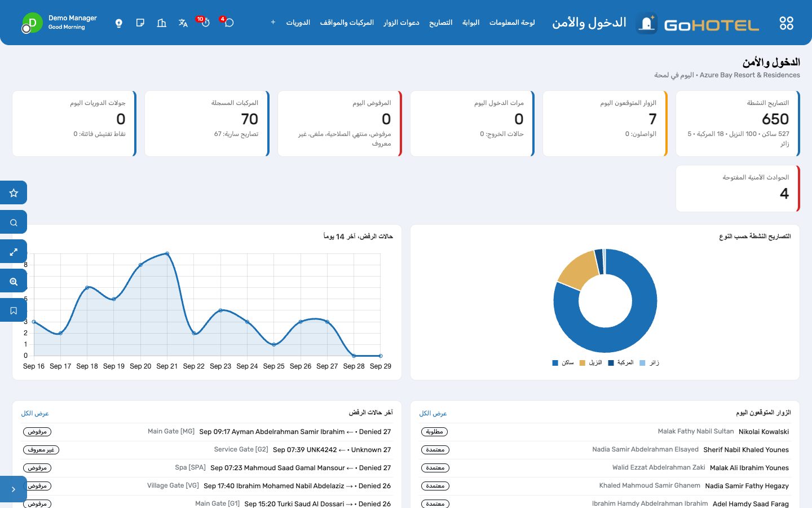Image resolution: width=812 pixels, height=508 pixels.
Task: Go to the البوابة menu item
Action: tap(471, 23)
